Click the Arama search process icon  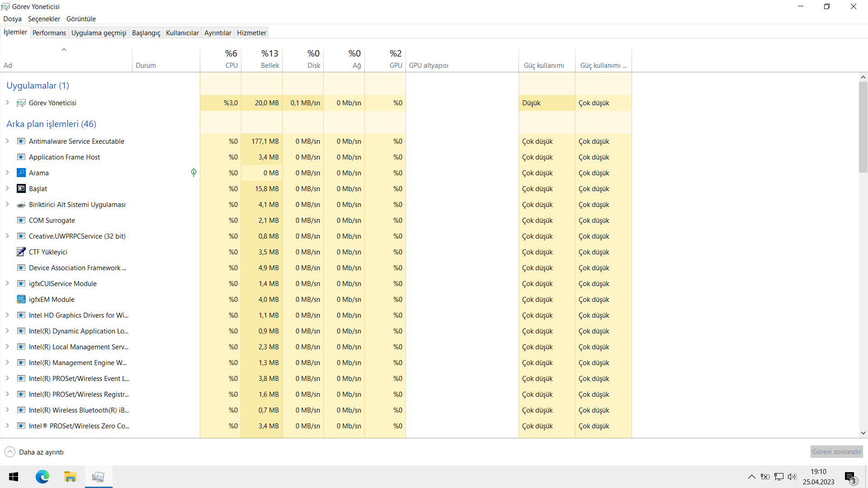tap(21, 173)
